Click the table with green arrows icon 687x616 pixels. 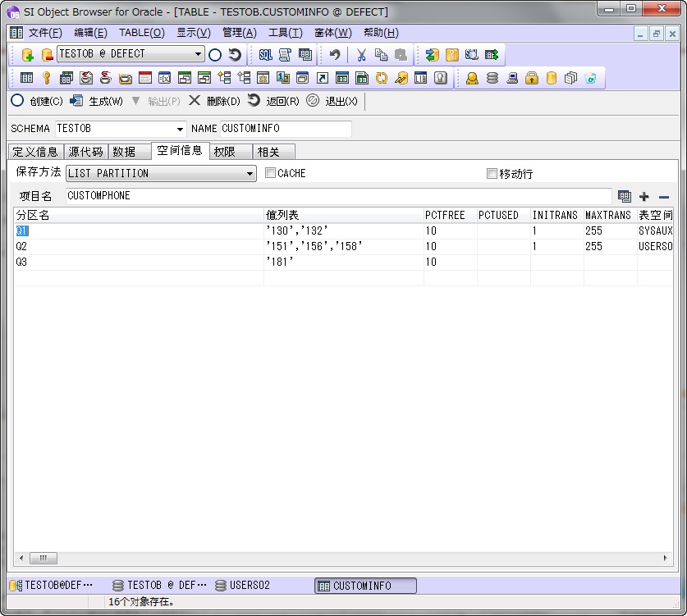pos(492,55)
